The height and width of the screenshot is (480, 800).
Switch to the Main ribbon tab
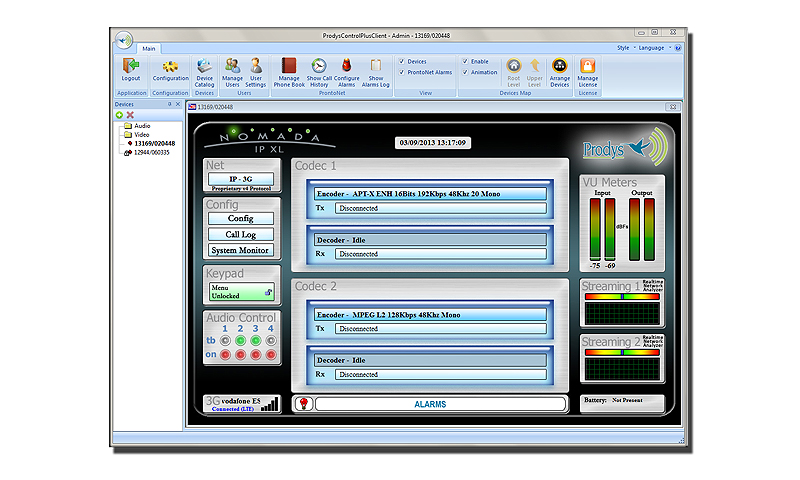(148, 48)
